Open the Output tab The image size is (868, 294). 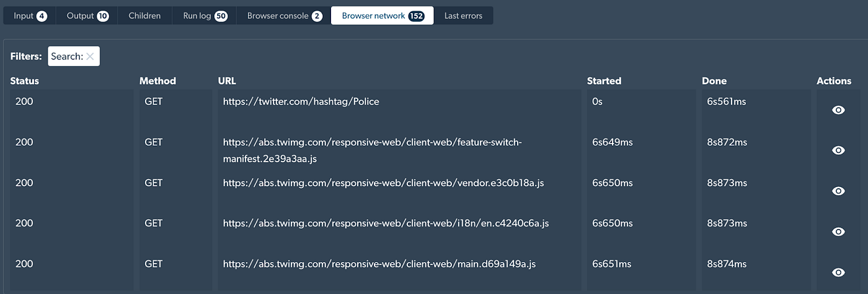pyautogui.click(x=87, y=16)
